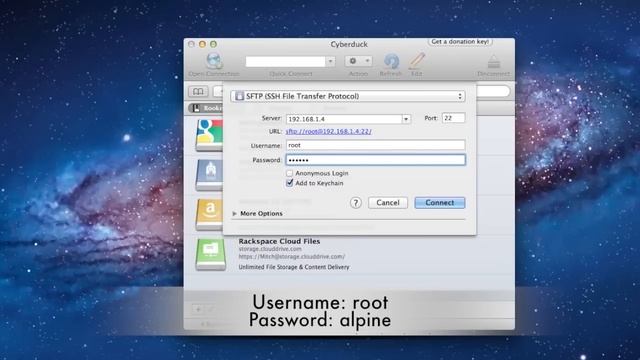This screenshot has width=640, height=360.
Task: Enable the Anonymous Login checkbox
Action: pos(289,173)
